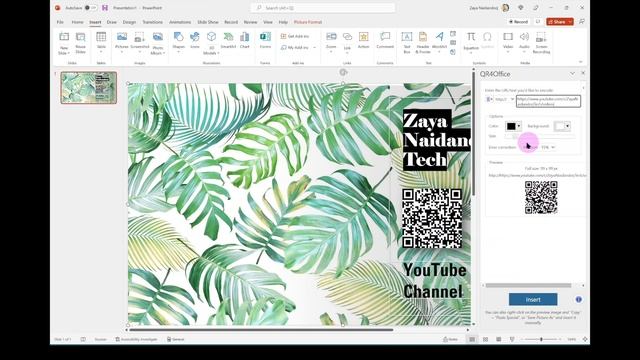This screenshot has width=640, height=360.
Task: Open the 3D Models option
Action: click(211, 43)
